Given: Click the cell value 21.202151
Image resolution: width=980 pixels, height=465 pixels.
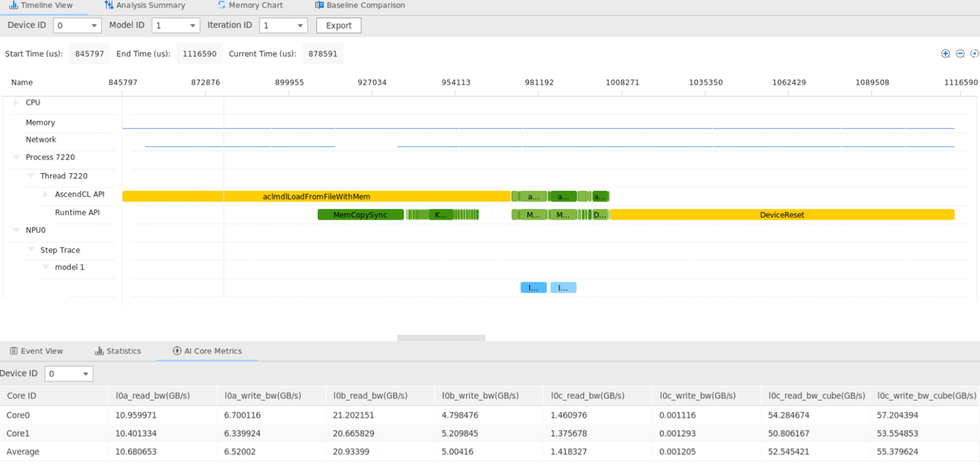Looking at the screenshot, I should 354,415.
